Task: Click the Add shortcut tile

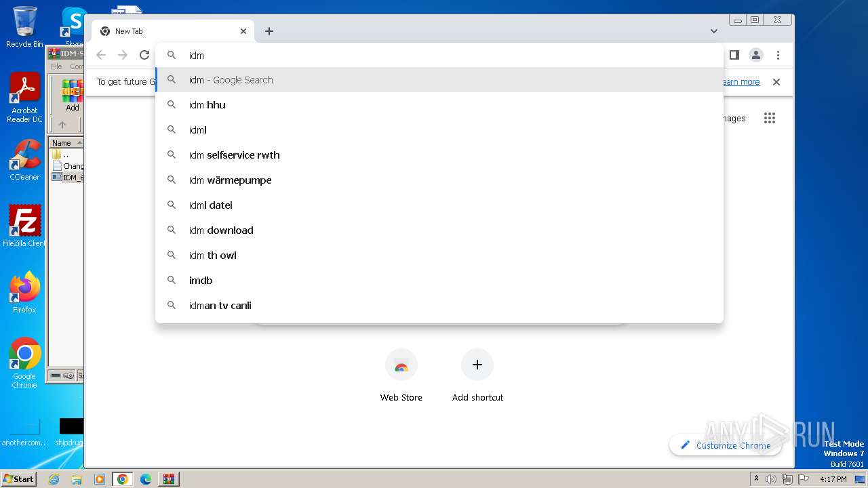Action: click(x=477, y=375)
